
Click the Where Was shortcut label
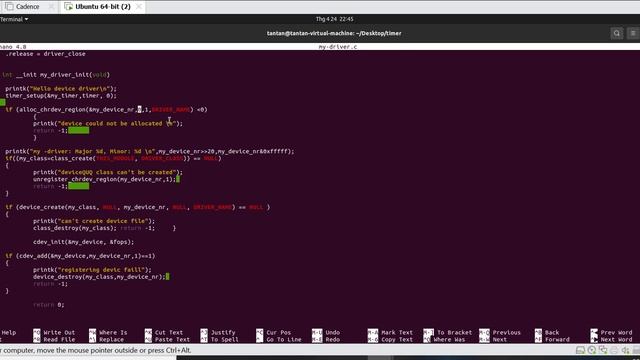tap(449, 340)
